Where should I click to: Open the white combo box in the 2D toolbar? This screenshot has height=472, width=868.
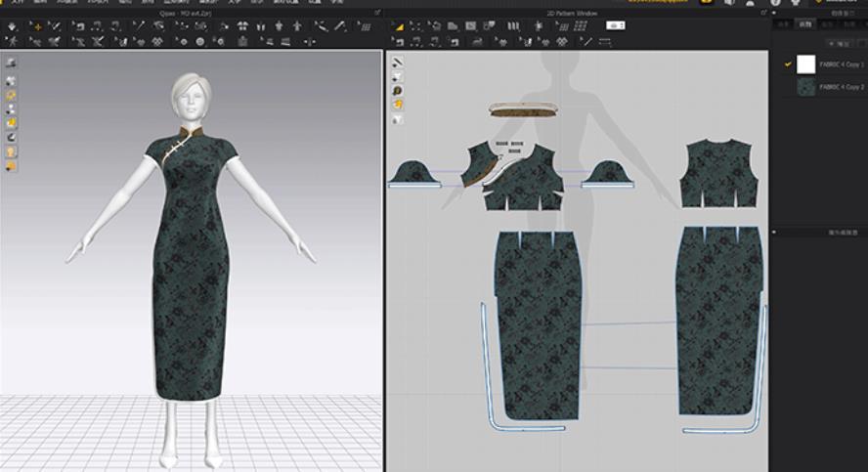click(x=616, y=25)
